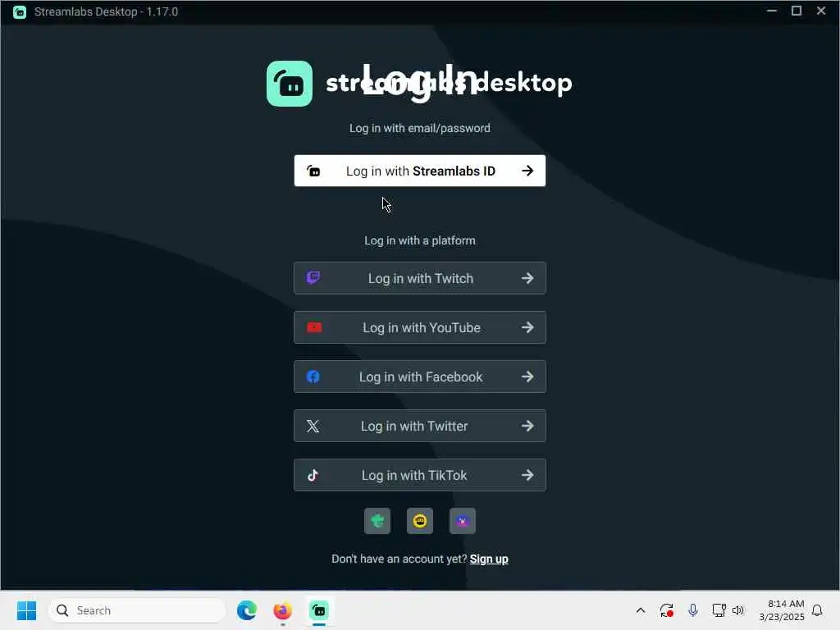840x630 pixels.
Task: Click the sync tray icon with red dot
Action: pos(666,610)
